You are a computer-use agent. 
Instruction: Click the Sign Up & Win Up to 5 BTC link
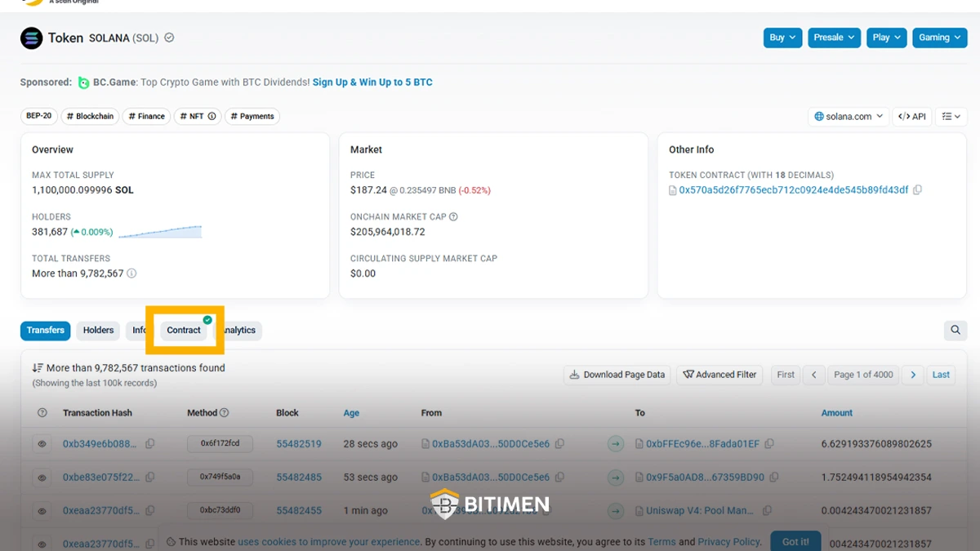372,82
